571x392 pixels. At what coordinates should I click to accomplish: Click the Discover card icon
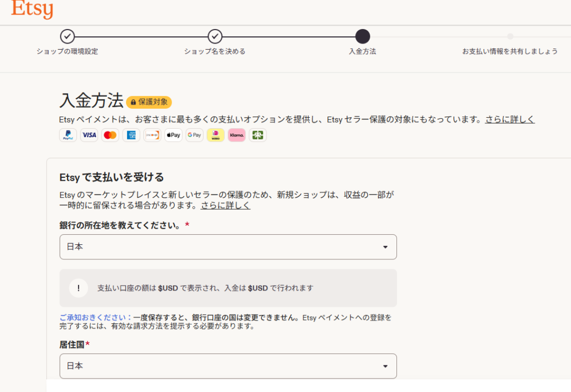152,135
